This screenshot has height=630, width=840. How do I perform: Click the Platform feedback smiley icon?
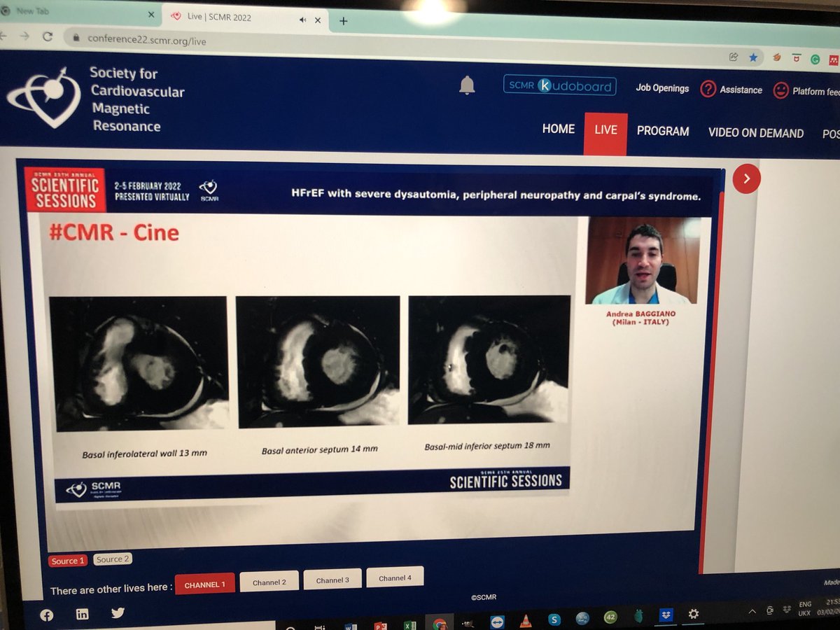pyautogui.click(x=781, y=91)
